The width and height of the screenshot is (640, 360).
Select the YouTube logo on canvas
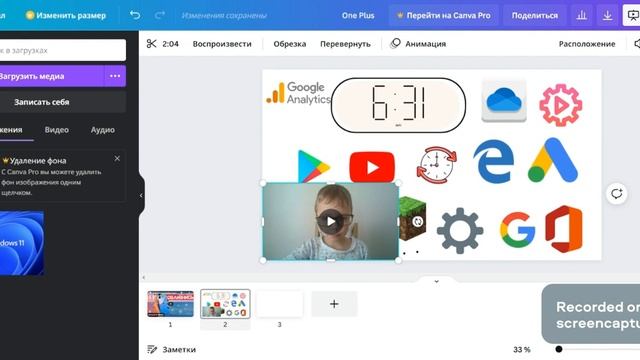pos(372,167)
